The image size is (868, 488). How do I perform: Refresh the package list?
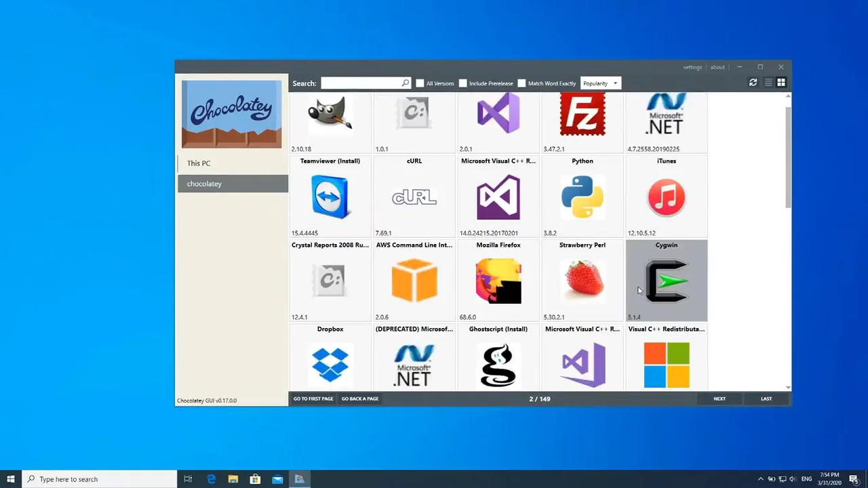click(x=753, y=82)
